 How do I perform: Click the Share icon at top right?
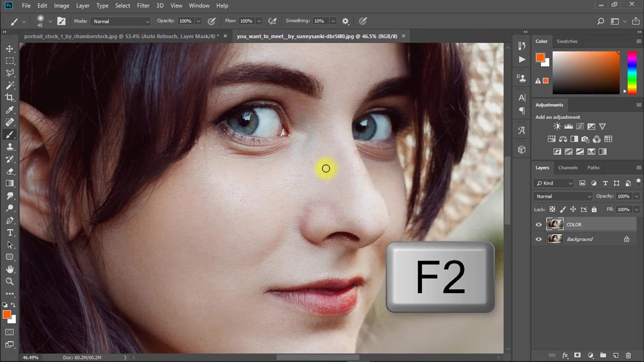click(x=636, y=21)
